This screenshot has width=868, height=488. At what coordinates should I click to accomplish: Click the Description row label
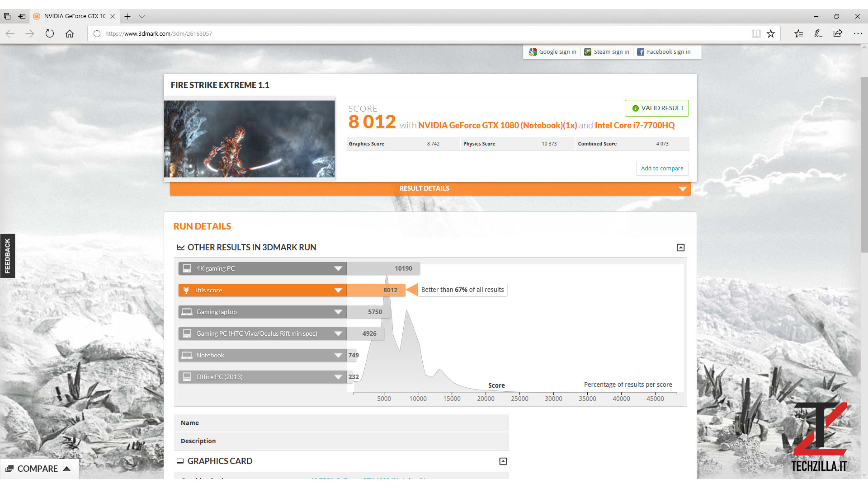tap(198, 441)
